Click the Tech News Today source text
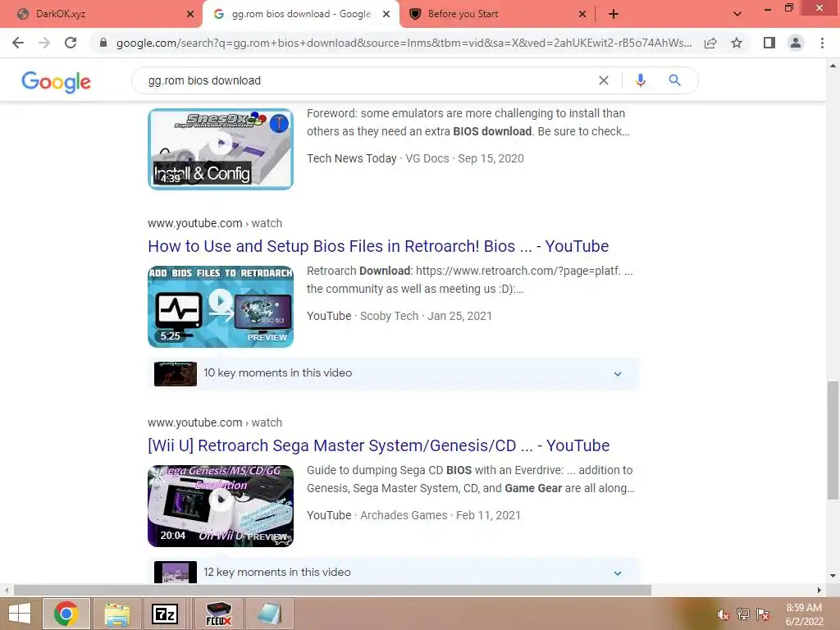Image resolution: width=840 pixels, height=630 pixels. coord(351,158)
